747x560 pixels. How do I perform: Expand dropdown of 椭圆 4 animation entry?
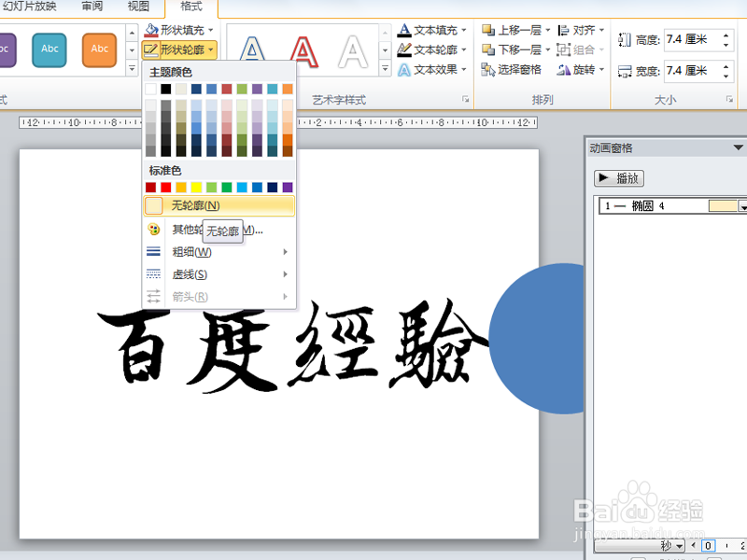pyautogui.click(x=742, y=205)
